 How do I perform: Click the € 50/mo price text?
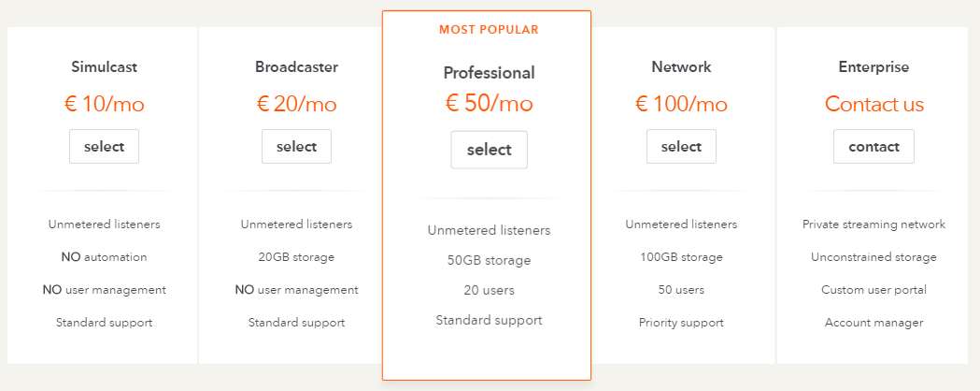(x=489, y=103)
